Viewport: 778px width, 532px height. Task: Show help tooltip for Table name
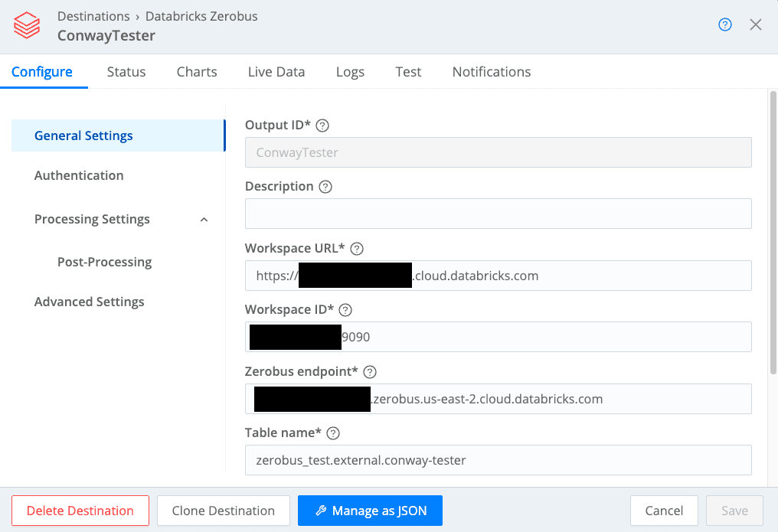pyautogui.click(x=333, y=433)
